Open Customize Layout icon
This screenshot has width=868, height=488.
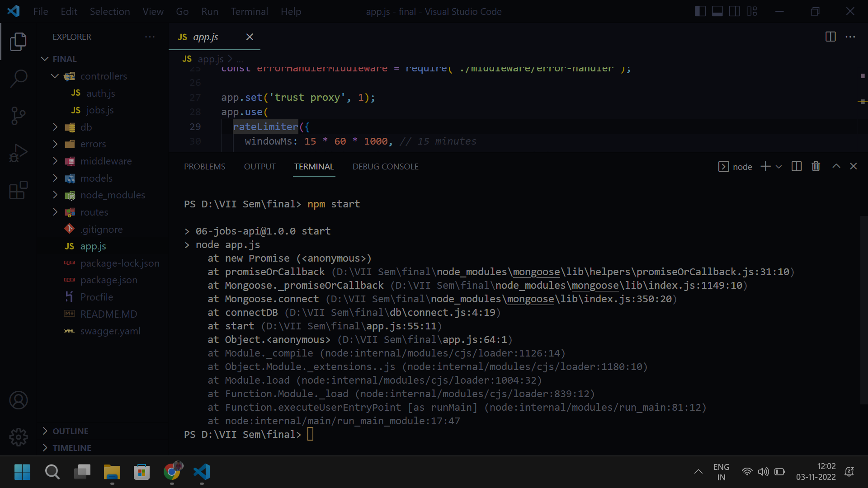[752, 11]
